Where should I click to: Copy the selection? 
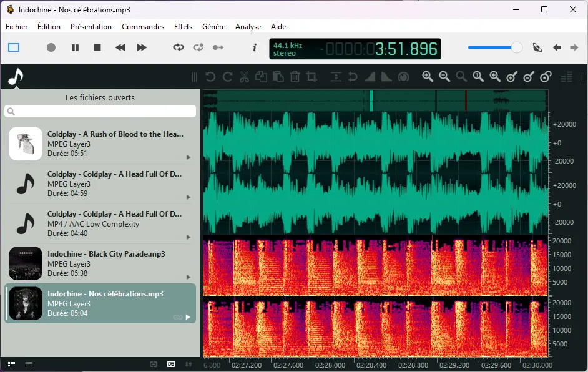coord(261,77)
